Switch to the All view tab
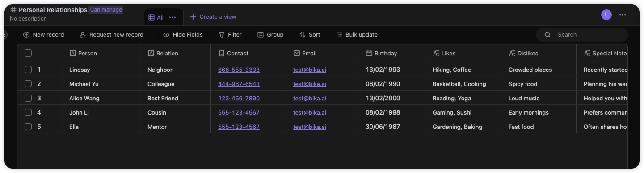644x173 pixels. point(156,17)
